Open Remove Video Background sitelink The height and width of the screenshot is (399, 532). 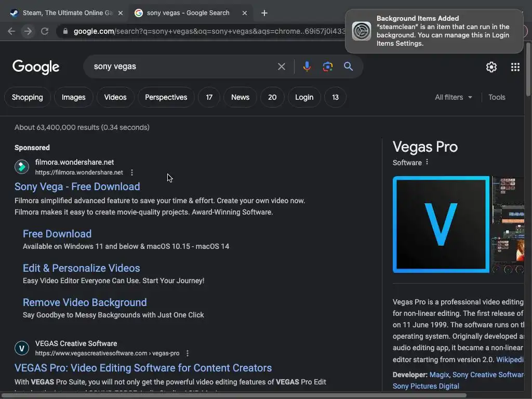(x=85, y=302)
